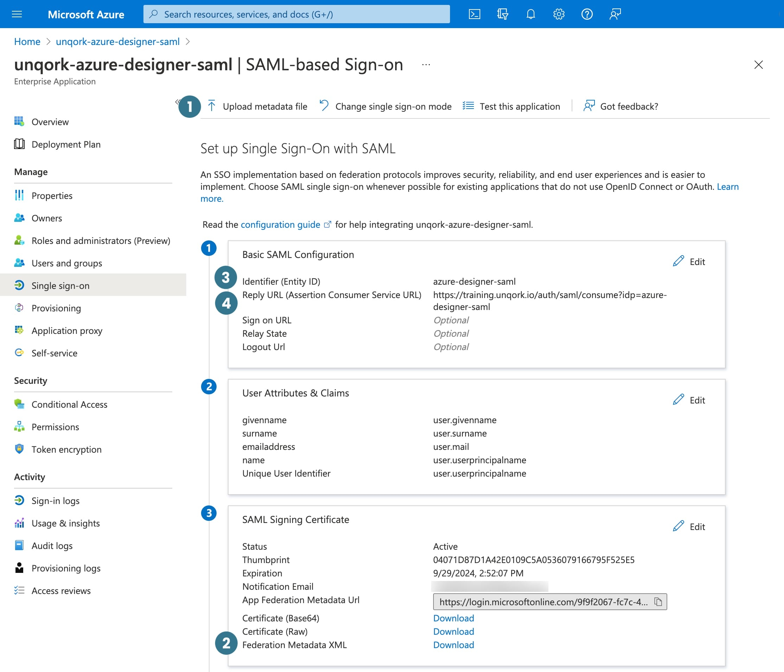This screenshot has height=672, width=784.
Task: Select Single sign-on in sidebar
Action: tap(93, 285)
